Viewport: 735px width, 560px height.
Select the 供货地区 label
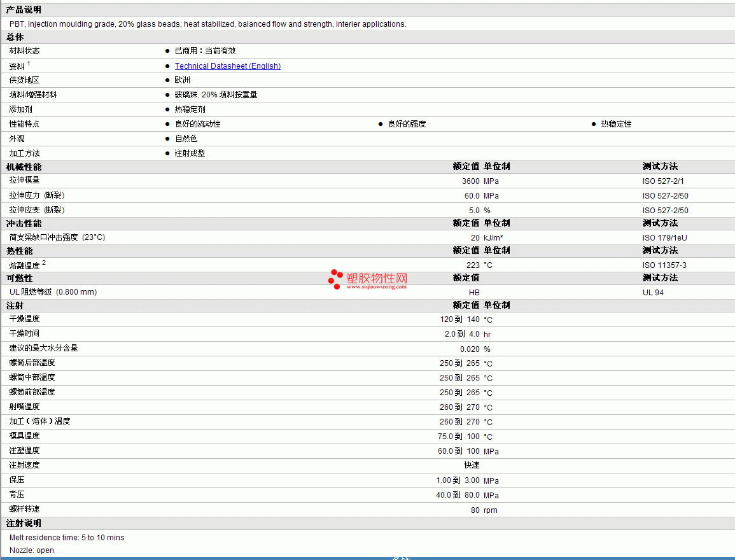click(24, 80)
